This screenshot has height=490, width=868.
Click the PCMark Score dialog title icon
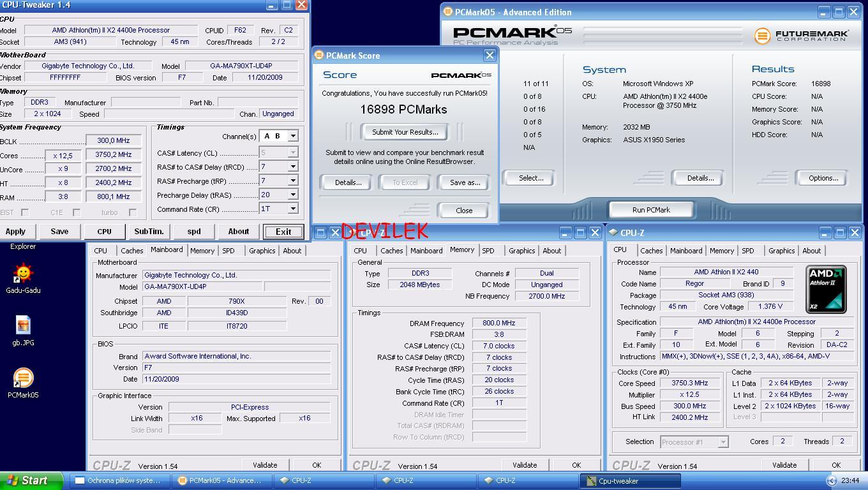click(x=319, y=56)
